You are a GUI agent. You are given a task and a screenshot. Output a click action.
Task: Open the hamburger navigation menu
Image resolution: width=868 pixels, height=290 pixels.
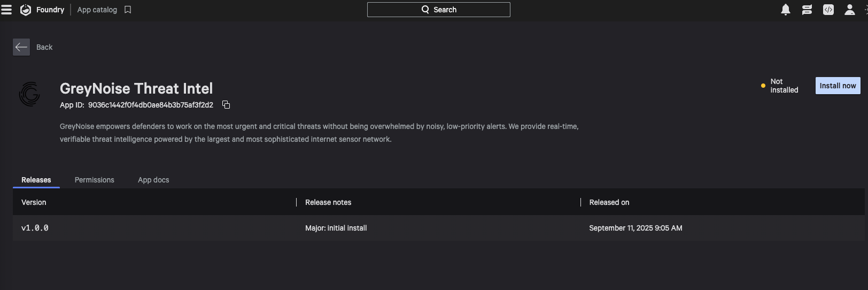[6, 10]
